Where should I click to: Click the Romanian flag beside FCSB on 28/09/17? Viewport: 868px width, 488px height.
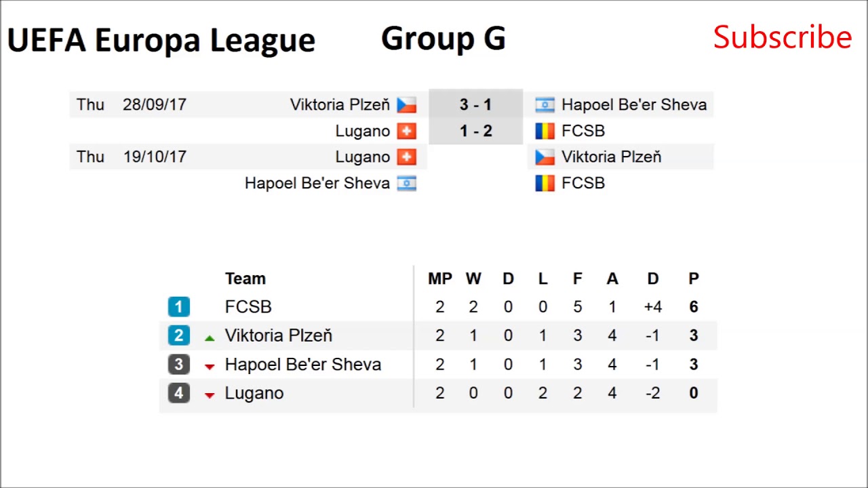coord(545,131)
